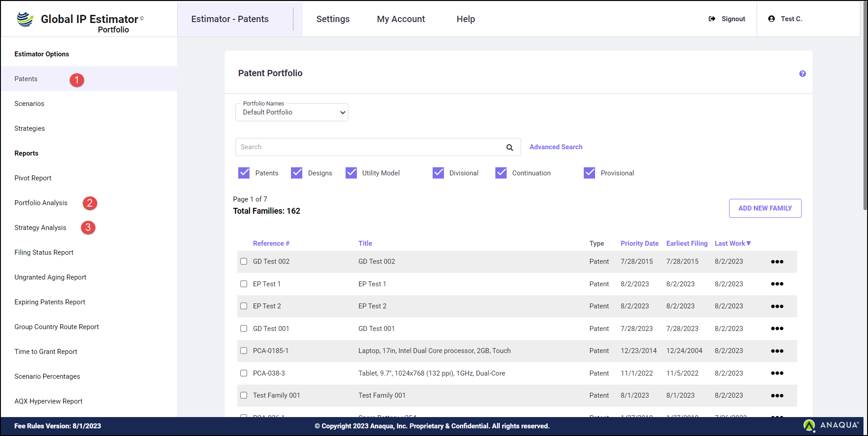Toggle the Provisional filter checkbox
Viewport: 868px width, 436px height.
[589, 173]
